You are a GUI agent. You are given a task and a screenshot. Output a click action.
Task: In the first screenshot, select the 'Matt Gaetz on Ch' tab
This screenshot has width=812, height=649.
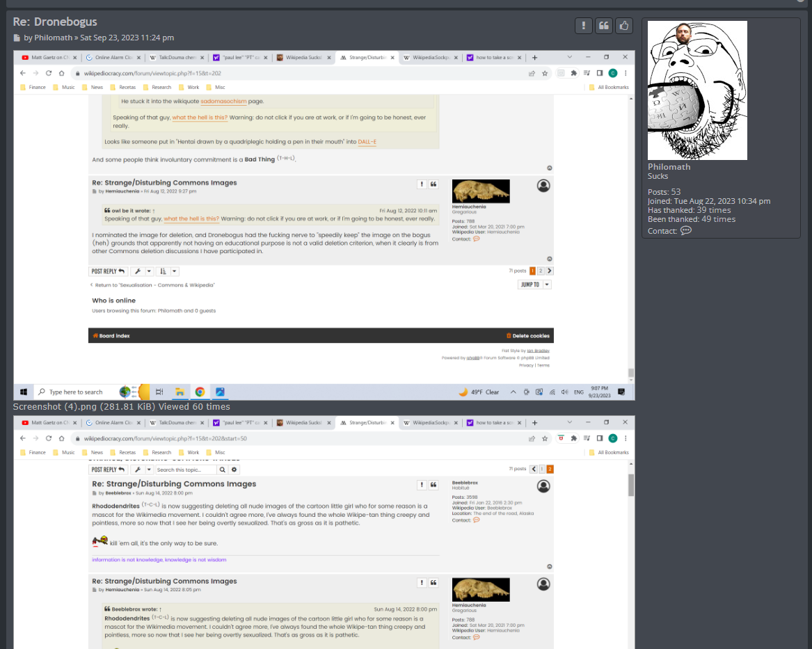(49, 58)
